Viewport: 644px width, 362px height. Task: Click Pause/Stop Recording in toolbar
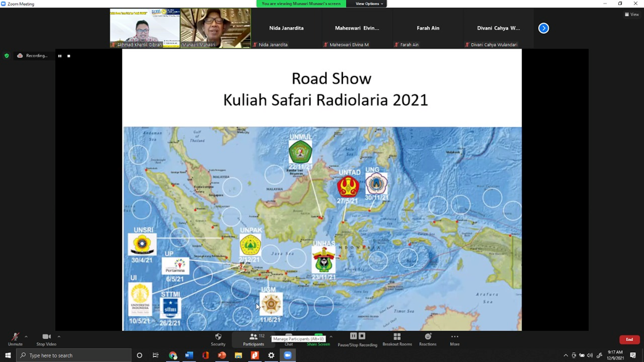(357, 339)
